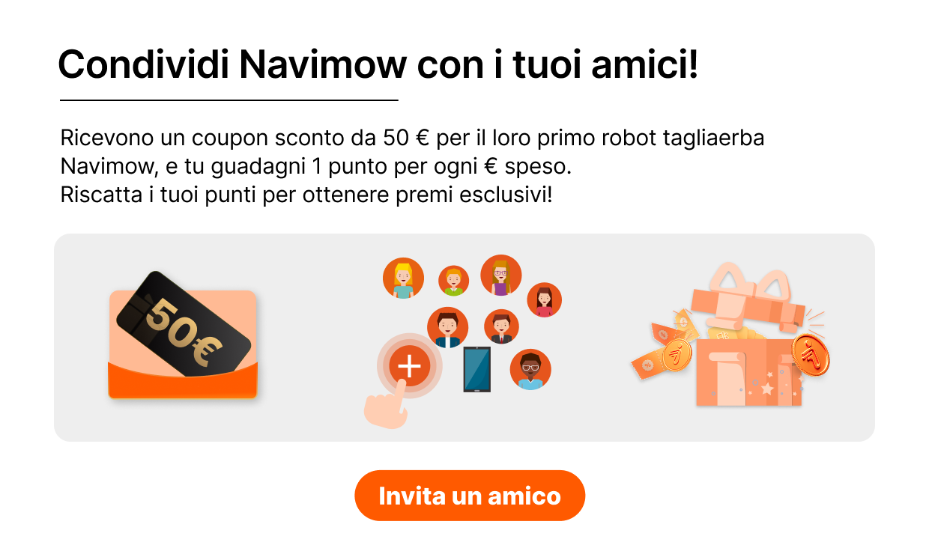Click the avatar of the man with glasses
Image resolution: width=929 pixels, height=560 pixels.
[530, 370]
